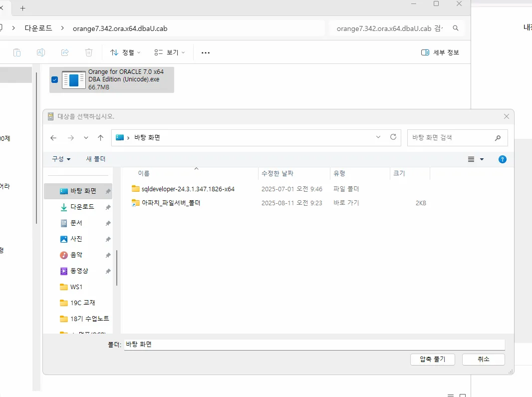This screenshot has width=532, height=397.
Task: Expand the dialog address bar history dropdown
Action: click(378, 137)
